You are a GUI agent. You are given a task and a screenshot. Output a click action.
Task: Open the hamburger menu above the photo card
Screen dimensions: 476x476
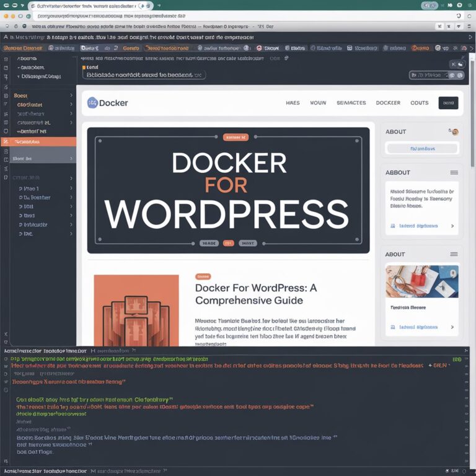tap(454, 254)
